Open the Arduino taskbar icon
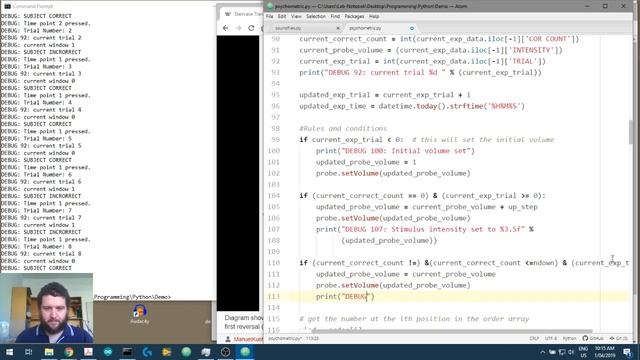 [x=108, y=352]
